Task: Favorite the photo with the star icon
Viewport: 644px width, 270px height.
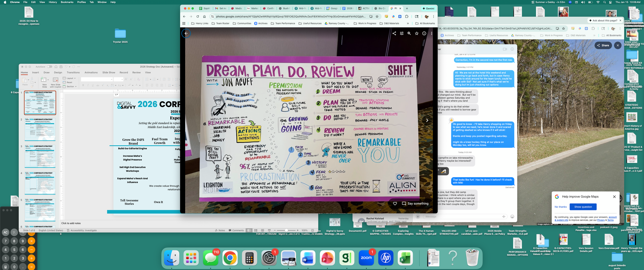Action: click(x=417, y=33)
